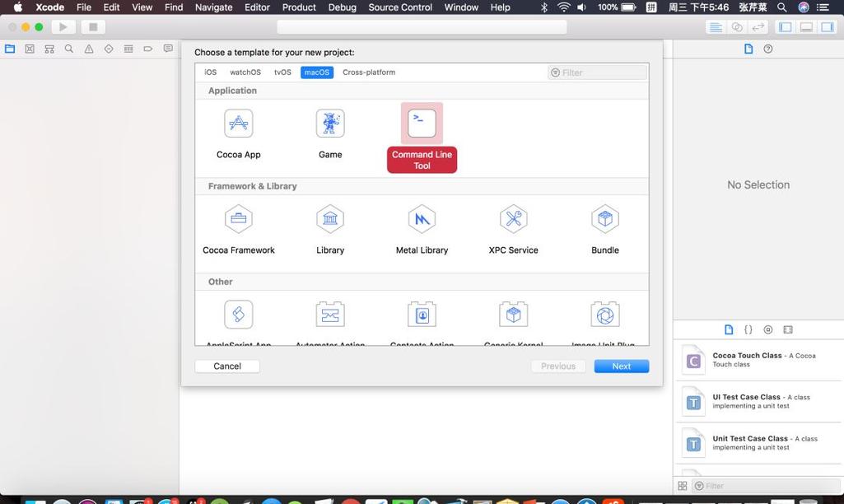Switch to Assistant editor
Viewport: 844px width, 504px height.
737,27
